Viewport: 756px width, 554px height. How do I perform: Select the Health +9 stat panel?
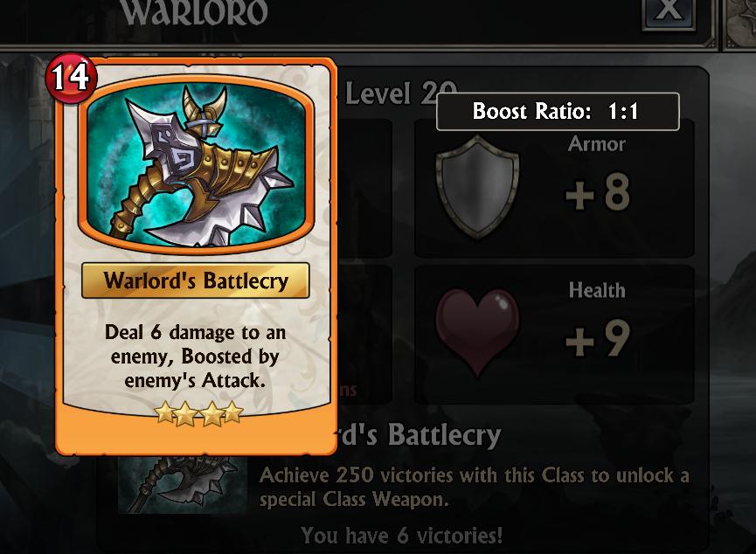pos(554,334)
